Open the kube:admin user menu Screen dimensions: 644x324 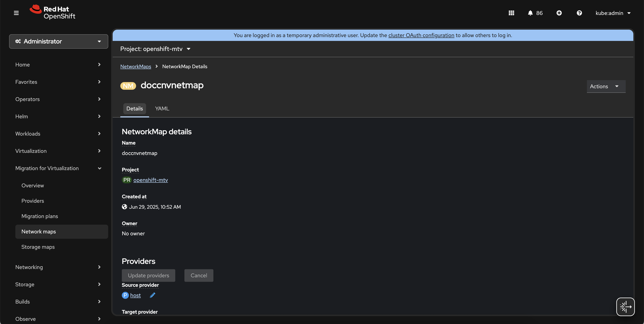[x=613, y=13]
